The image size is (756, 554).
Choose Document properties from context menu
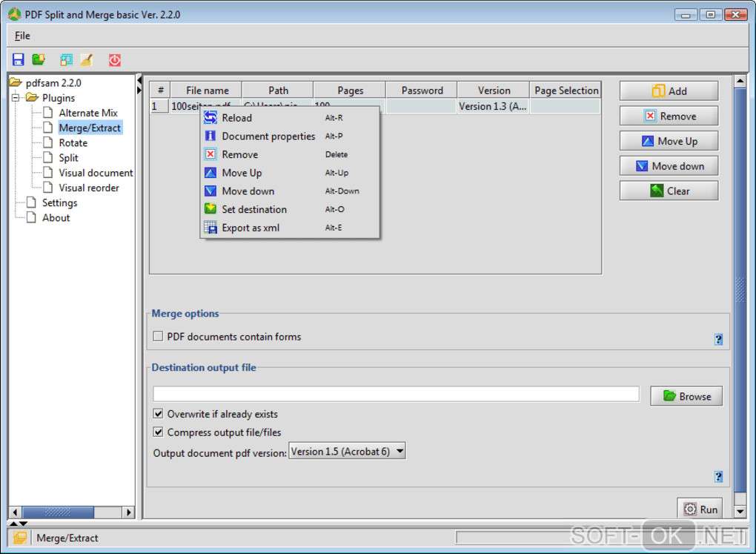(268, 136)
